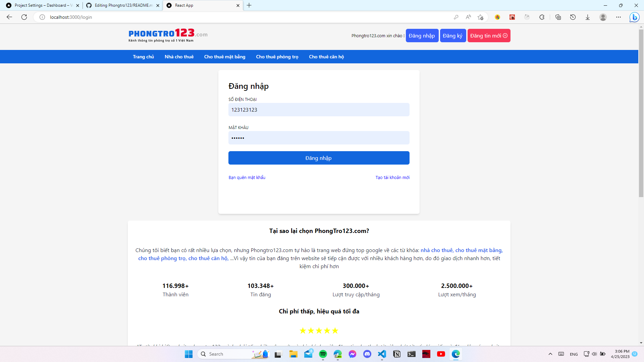This screenshot has height=362, width=644.
Task: Open the greyed circular extension icon
Action: coord(527,17)
